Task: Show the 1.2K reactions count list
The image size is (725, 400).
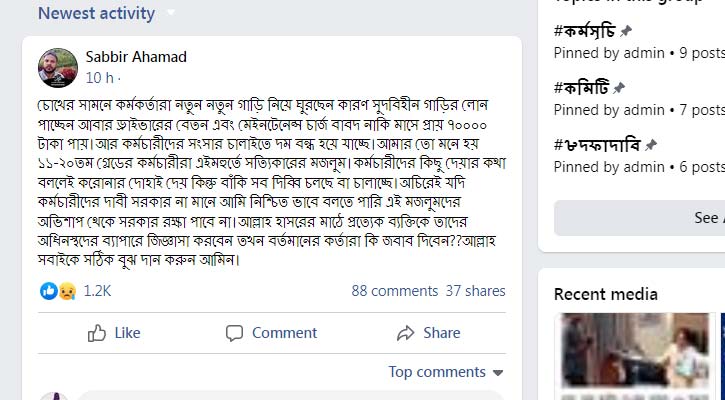Action: (x=97, y=291)
